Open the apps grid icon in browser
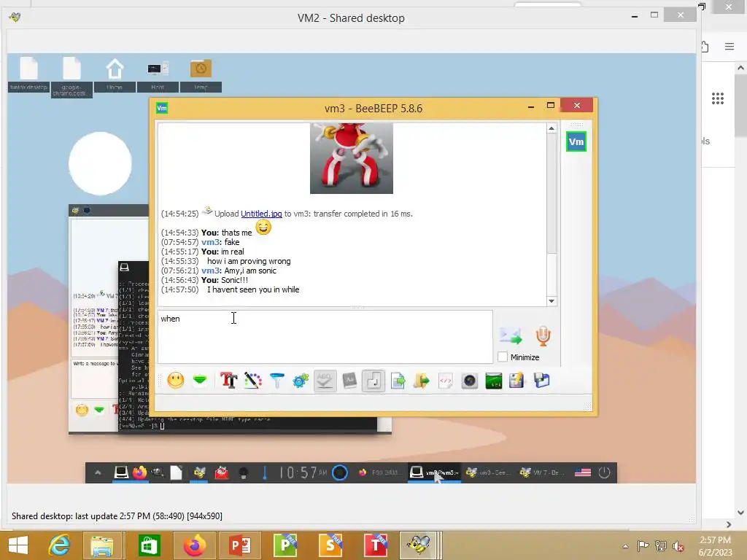 (x=718, y=98)
